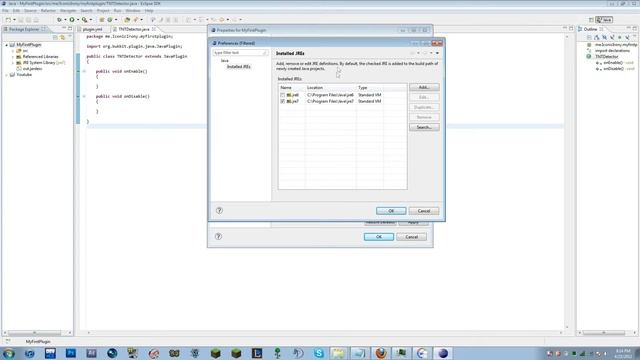Screen dimensions: 640x360
Task: Click the Location column header
Action: (x=331, y=88)
